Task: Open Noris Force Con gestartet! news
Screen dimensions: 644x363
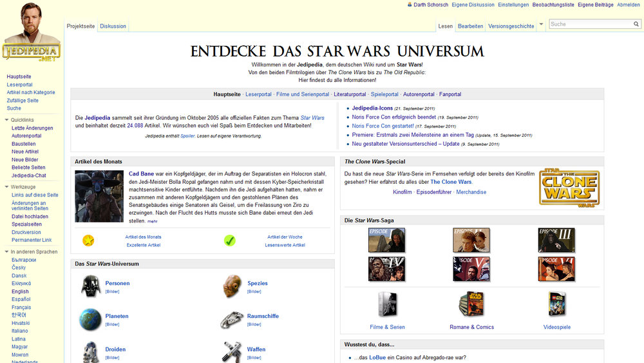Action: click(383, 126)
